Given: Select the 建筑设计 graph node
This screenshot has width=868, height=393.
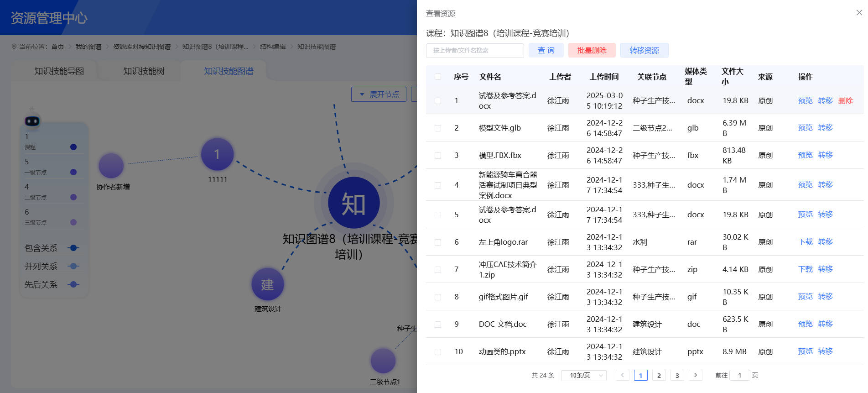Looking at the screenshot, I should click(267, 284).
